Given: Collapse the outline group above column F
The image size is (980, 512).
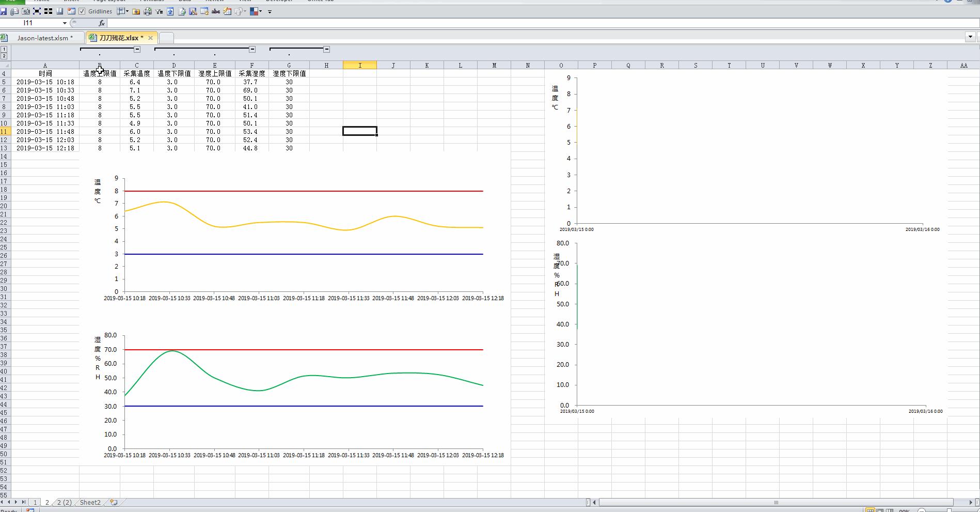Looking at the screenshot, I should pos(252,50).
